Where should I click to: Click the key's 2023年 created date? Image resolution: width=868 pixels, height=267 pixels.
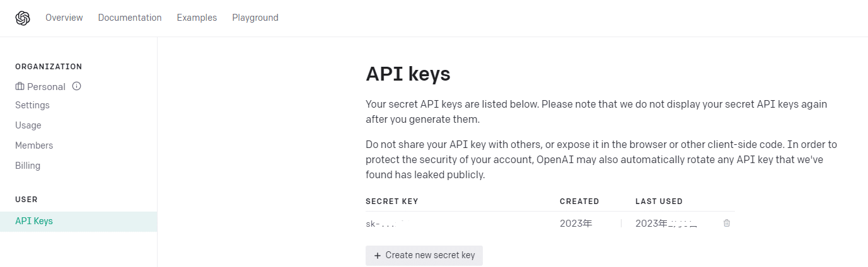click(576, 224)
